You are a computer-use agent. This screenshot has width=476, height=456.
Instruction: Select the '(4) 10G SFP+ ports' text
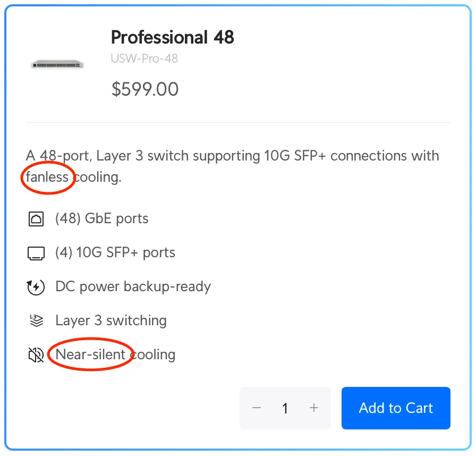point(115,252)
